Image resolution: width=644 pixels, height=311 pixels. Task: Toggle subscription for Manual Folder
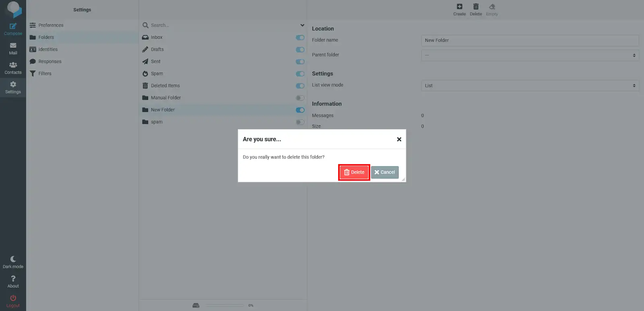(300, 98)
